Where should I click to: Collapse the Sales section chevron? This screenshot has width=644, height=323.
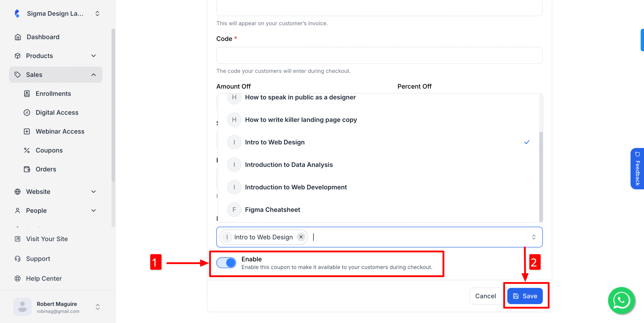(94, 75)
